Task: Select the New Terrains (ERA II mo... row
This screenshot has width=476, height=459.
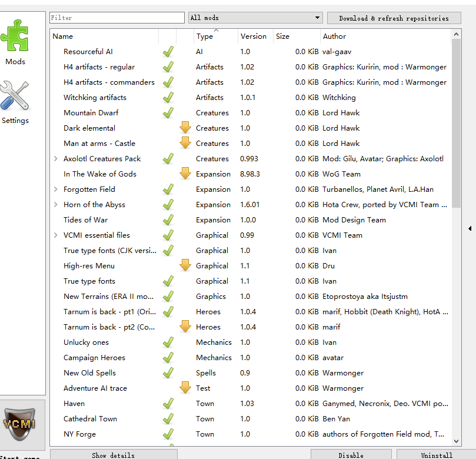Action: click(251, 296)
